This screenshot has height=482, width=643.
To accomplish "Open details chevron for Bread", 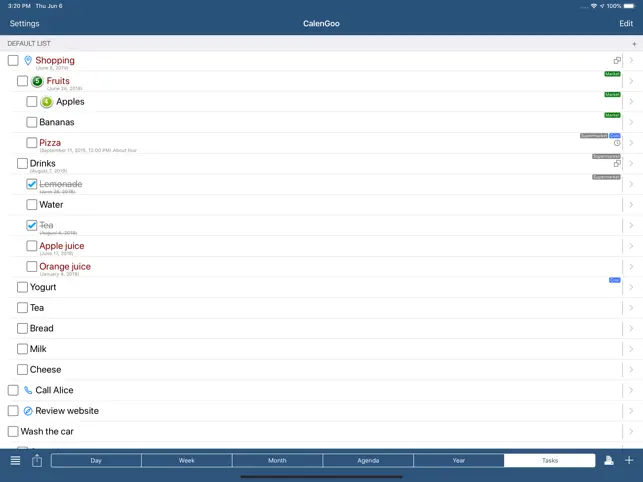I will (632, 328).
